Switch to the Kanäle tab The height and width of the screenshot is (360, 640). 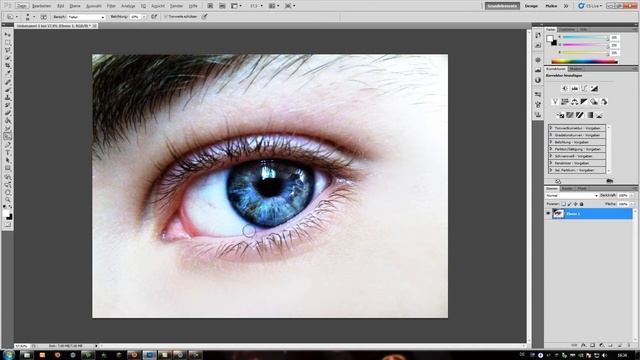click(x=567, y=189)
